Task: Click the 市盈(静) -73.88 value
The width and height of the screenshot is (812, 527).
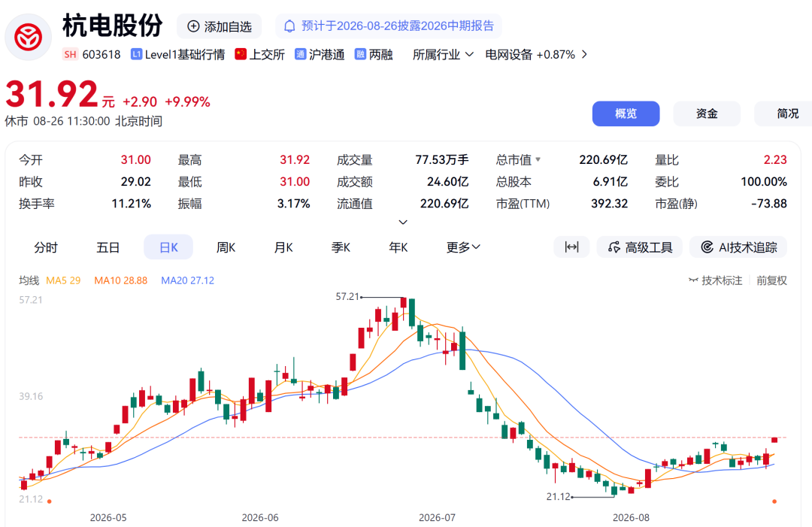Action: (769, 204)
